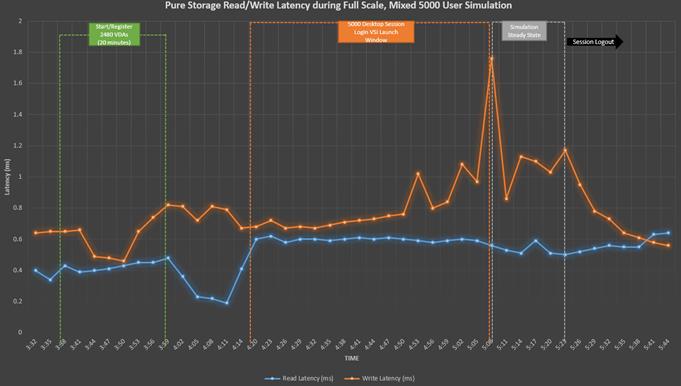Select the Write Latency lowest data point at 3:50
The width and height of the screenshot is (681, 386).
click(x=124, y=261)
